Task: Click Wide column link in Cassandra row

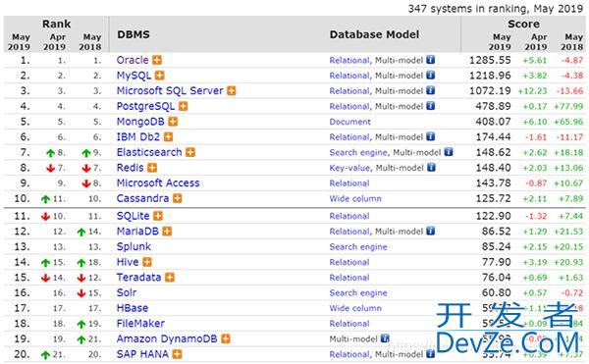Action: pyautogui.click(x=355, y=198)
